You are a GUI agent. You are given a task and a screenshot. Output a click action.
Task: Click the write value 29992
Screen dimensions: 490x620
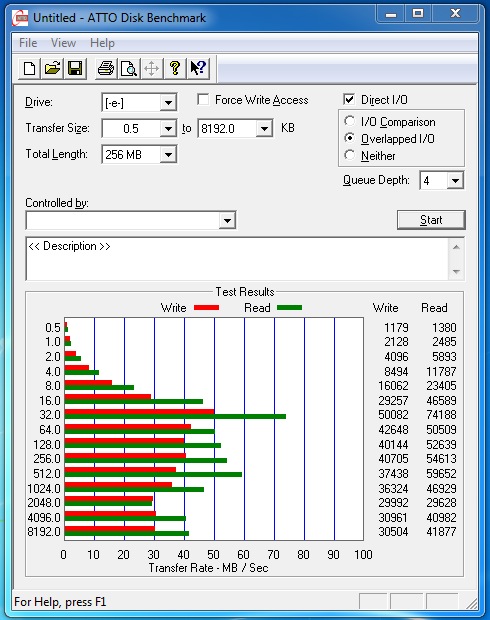[x=393, y=503]
